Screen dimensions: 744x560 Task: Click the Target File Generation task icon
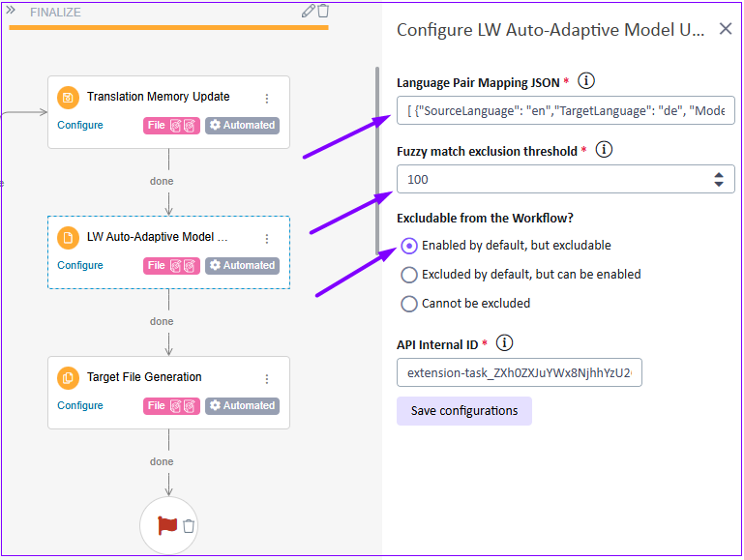pyautogui.click(x=68, y=377)
